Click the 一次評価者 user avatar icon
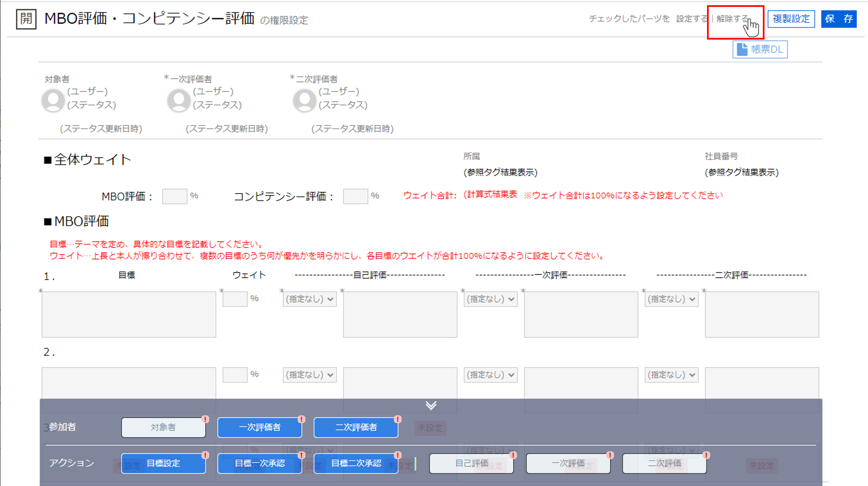 pos(179,100)
